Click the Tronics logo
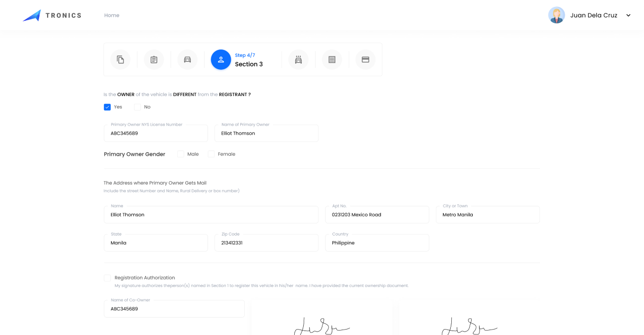 [52, 15]
